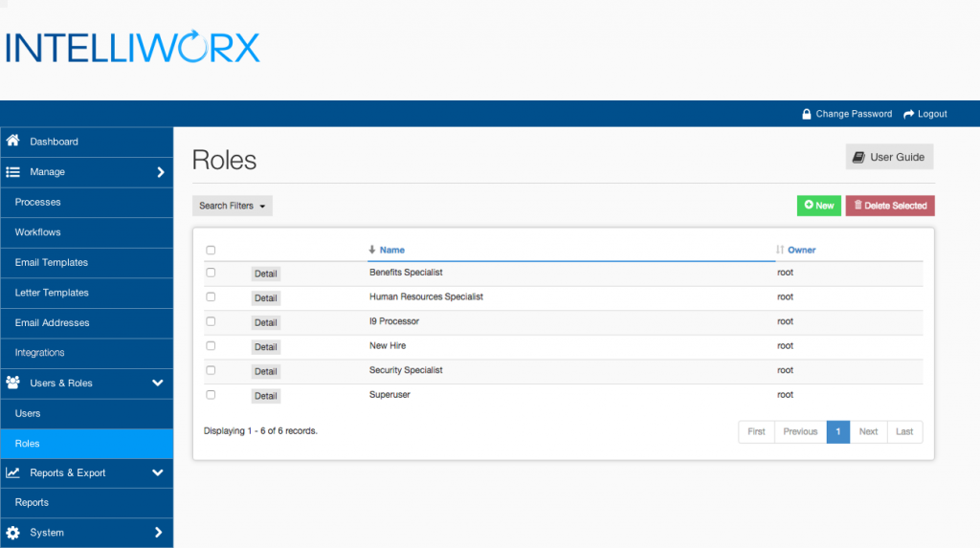This screenshot has height=548, width=980.
Task: Go to Previous page in pagination
Action: coord(800,431)
